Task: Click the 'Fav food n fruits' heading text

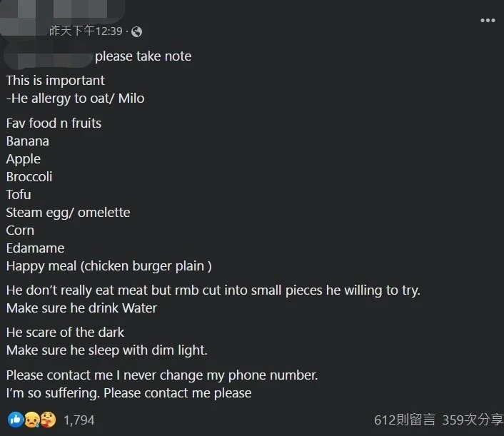Action: click(54, 123)
